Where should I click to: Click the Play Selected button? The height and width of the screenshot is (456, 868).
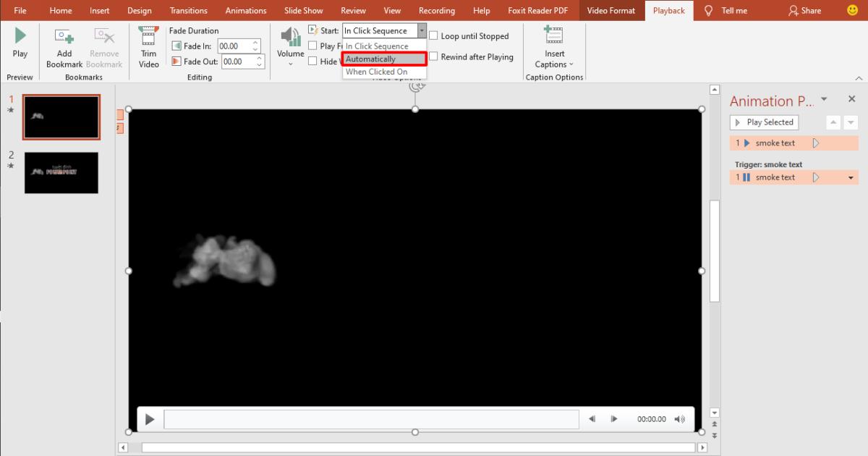coord(764,122)
